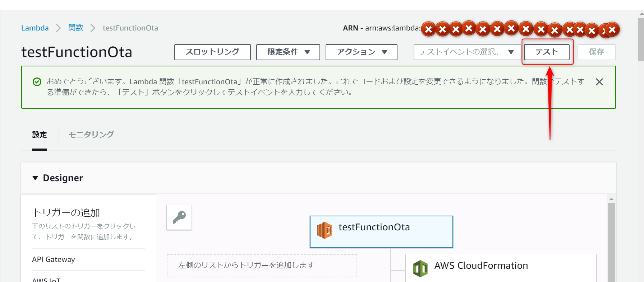Click the 保存 button
The width and height of the screenshot is (644, 282).
point(597,52)
